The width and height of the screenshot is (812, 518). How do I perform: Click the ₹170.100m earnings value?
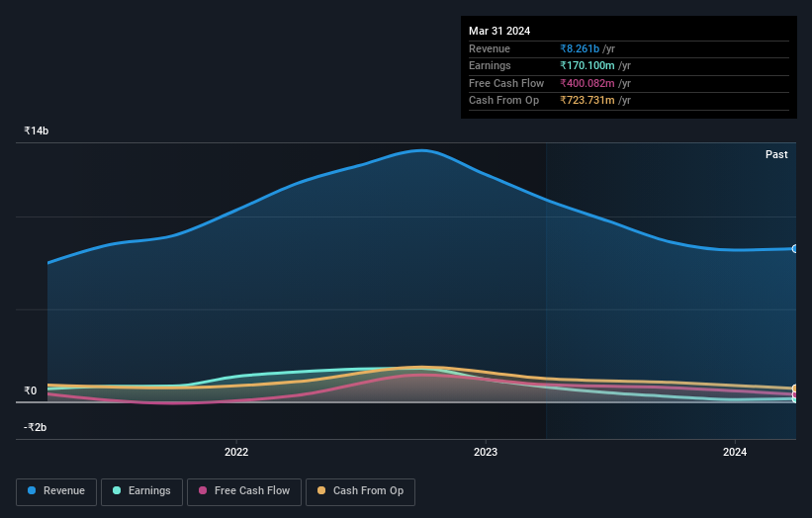pos(587,65)
